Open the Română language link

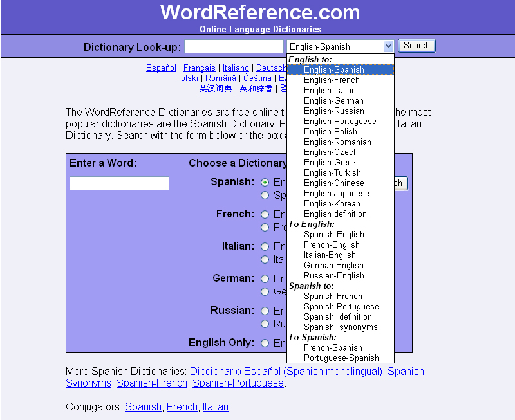click(x=221, y=78)
